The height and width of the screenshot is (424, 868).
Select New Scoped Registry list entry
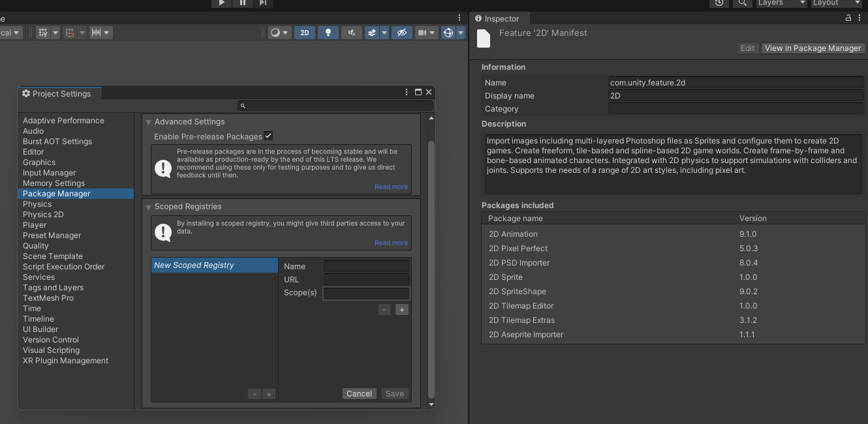(215, 265)
